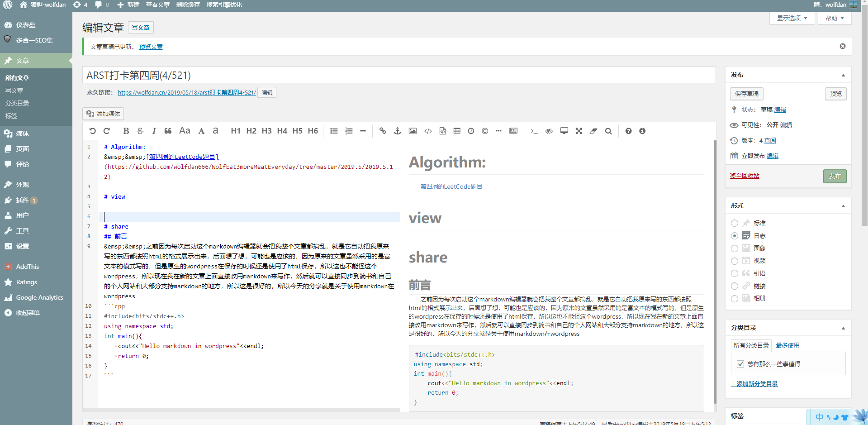Open the goto-line terminal tool
Screen dimensions: 868x425
(x=534, y=131)
